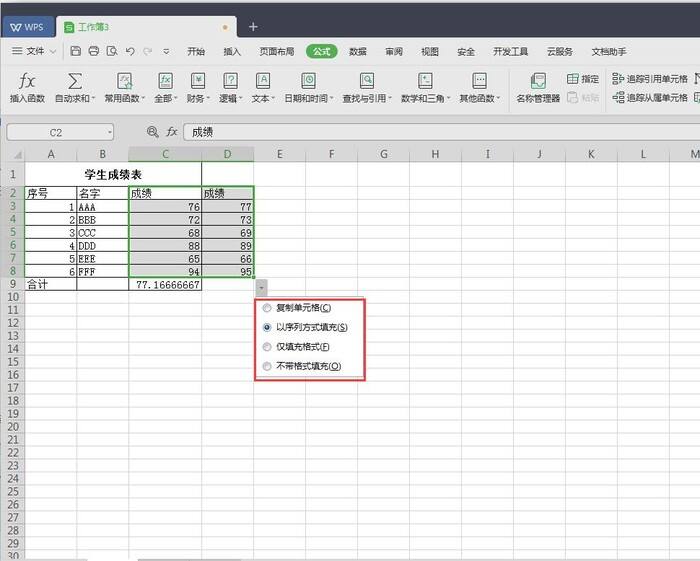Open the Logical (逻辑) functions icon
Viewport: 700px width, 561px height.
point(230,81)
